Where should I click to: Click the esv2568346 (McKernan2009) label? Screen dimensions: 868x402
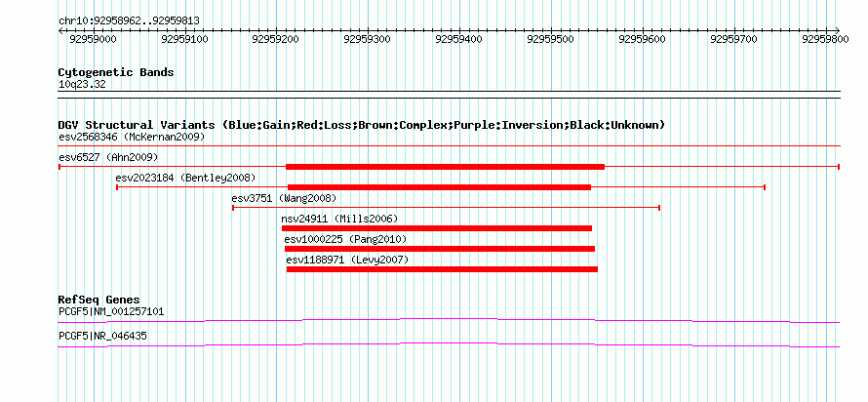(132, 137)
